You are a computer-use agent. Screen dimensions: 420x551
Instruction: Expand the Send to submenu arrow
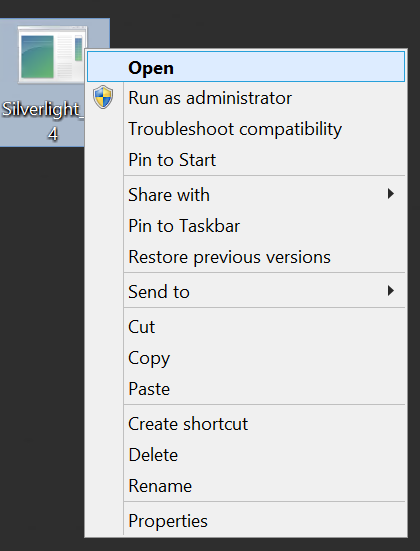390,291
